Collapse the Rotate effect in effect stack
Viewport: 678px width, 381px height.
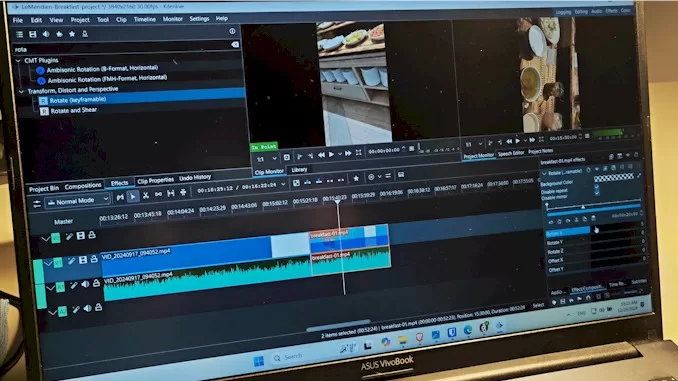544,174
